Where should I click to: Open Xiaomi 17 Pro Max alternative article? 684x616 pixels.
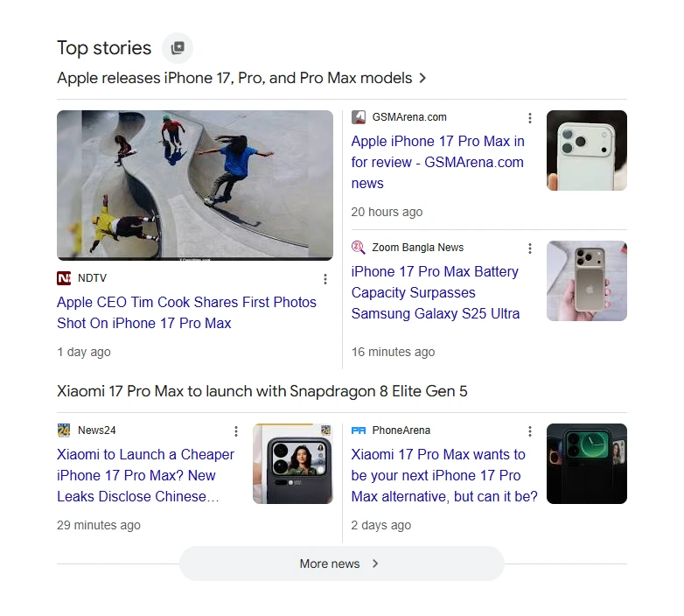(444, 475)
